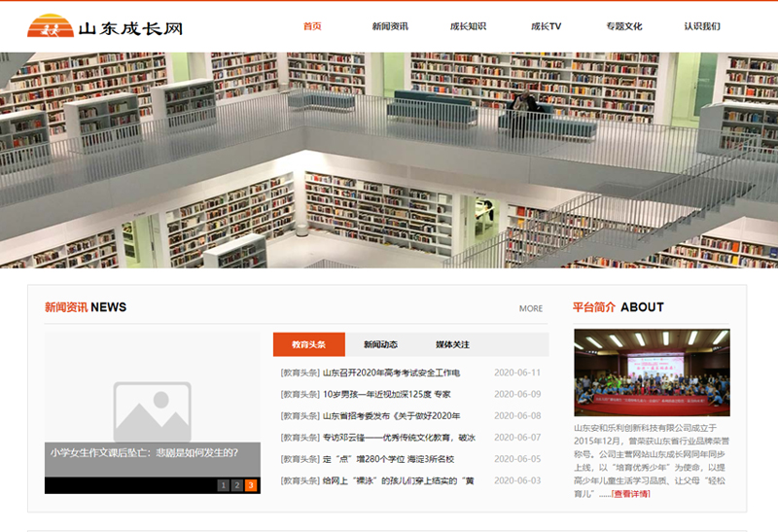
Task: Go to 成长知识 in the navigation
Action: (468, 26)
